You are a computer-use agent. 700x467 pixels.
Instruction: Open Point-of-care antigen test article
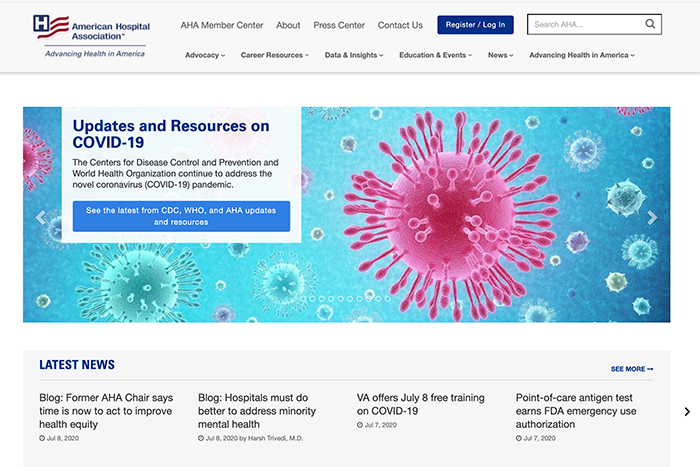pyautogui.click(x=576, y=411)
